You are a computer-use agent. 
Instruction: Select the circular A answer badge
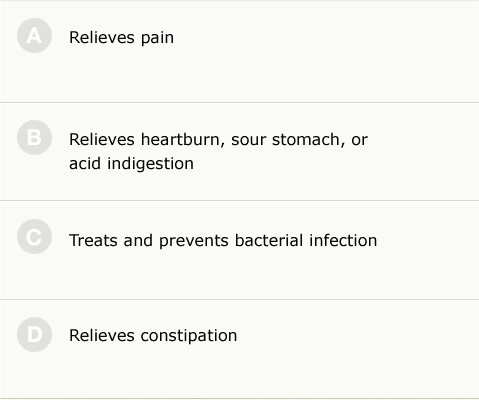pos(34,36)
